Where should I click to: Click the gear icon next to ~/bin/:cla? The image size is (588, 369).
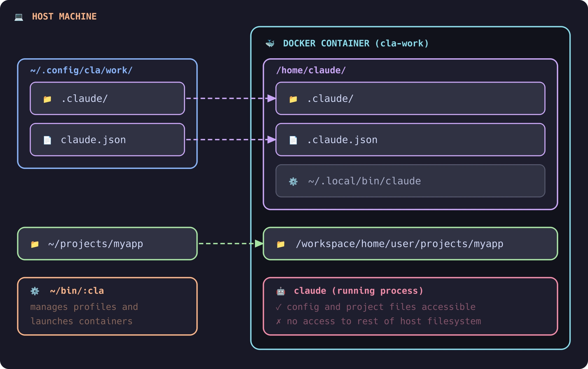35,291
